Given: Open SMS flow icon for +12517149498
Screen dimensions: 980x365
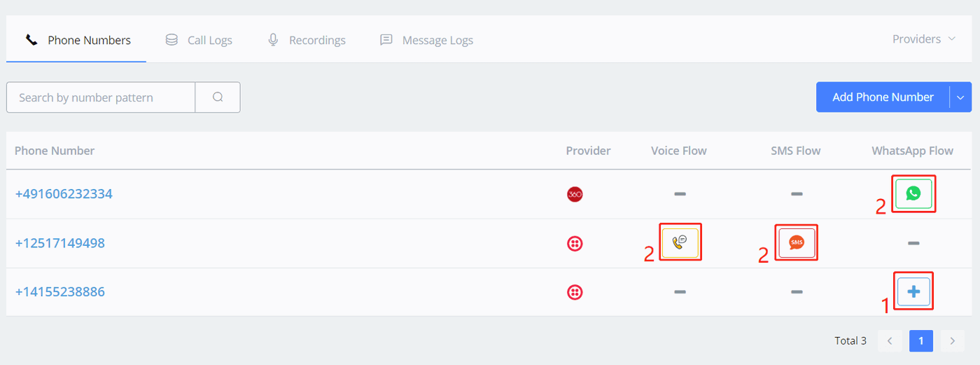Looking at the screenshot, I should point(797,242).
